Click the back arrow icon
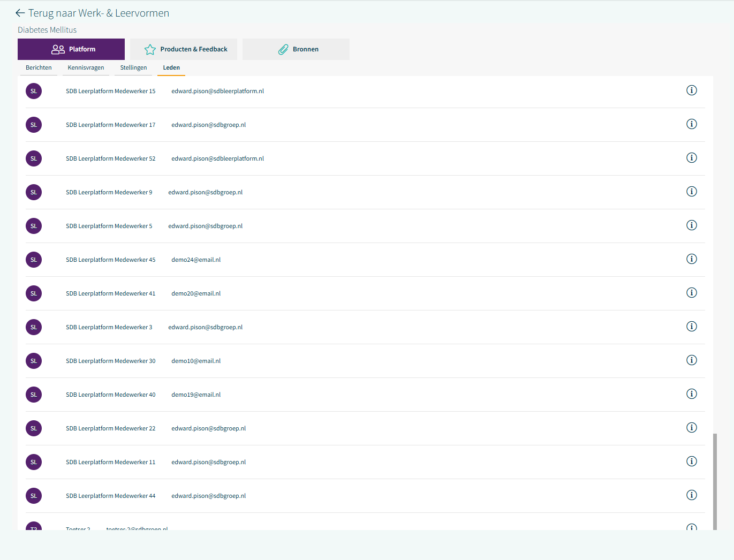This screenshot has height=560, width=734. 20,13
